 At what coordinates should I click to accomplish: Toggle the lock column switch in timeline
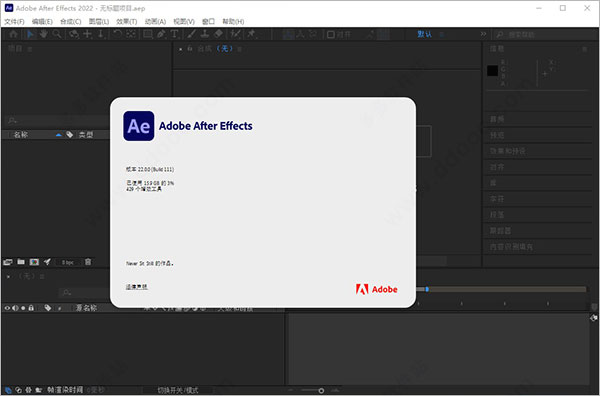pyautogui.click(x=31, y=308)
